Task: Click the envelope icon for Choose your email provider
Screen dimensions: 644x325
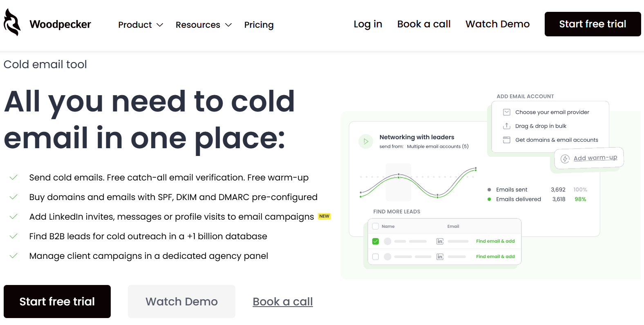Action: 507,112
